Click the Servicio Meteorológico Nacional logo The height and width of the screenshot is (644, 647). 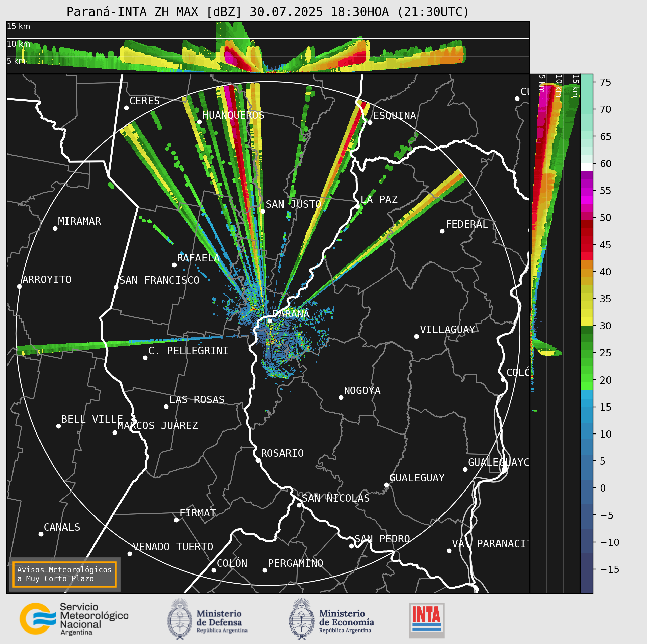(74, 619)
